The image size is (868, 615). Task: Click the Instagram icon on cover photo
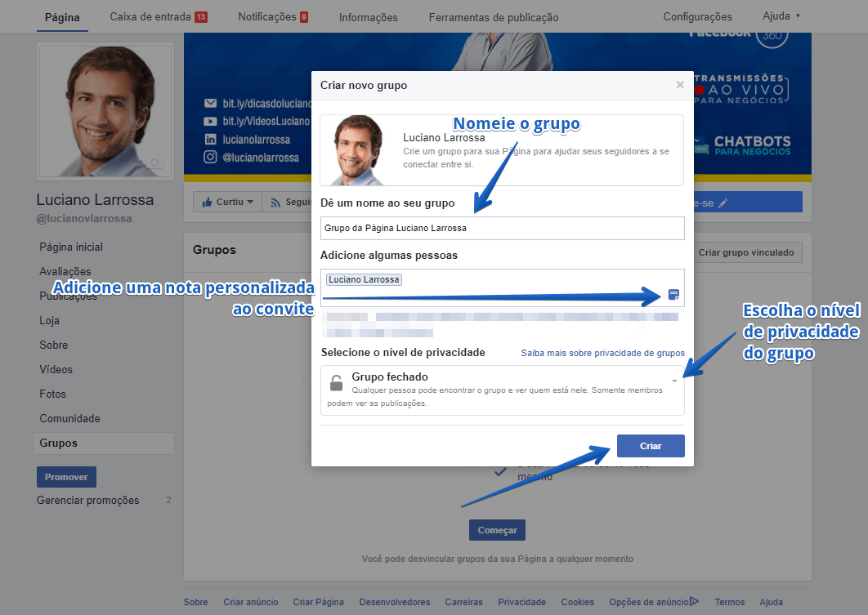point(210,157)
